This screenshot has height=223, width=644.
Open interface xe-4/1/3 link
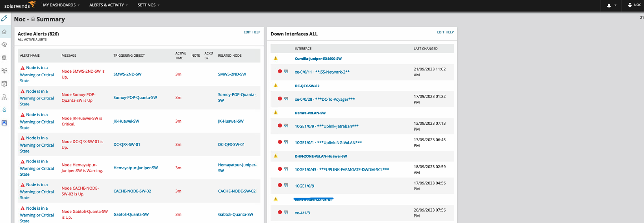(x=302, y=213)
